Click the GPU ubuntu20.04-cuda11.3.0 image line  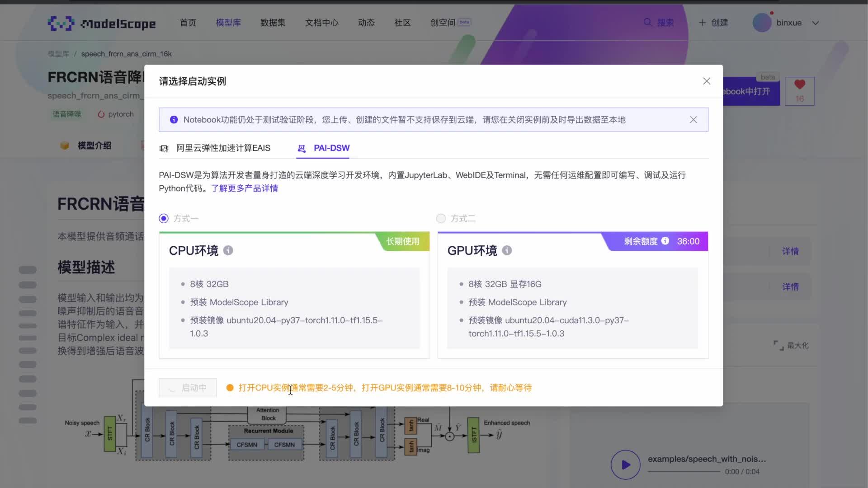548,327
